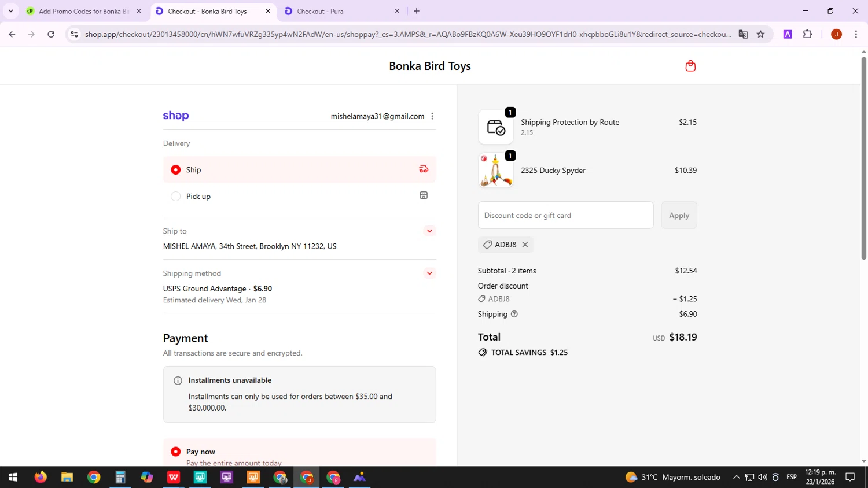Click TOTAL SAVINGS $1.25 text
The image size is (868, 488).
(x=529, y=352)
